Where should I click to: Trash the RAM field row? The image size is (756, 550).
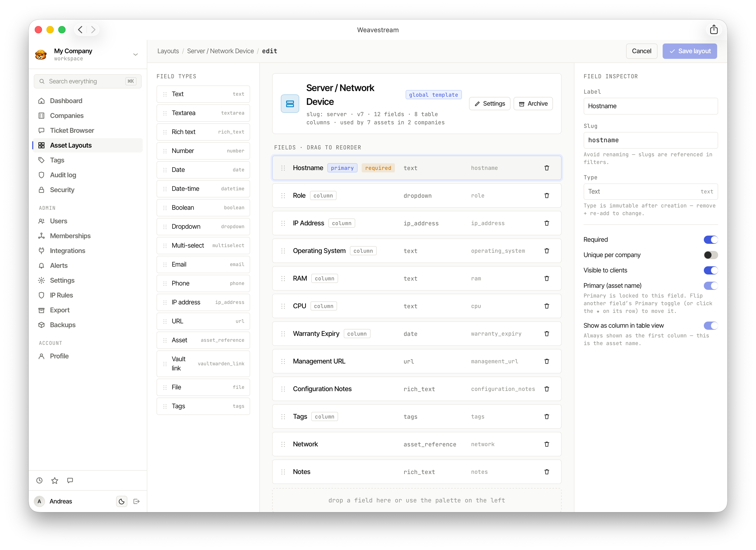click(x=547, y=278)
